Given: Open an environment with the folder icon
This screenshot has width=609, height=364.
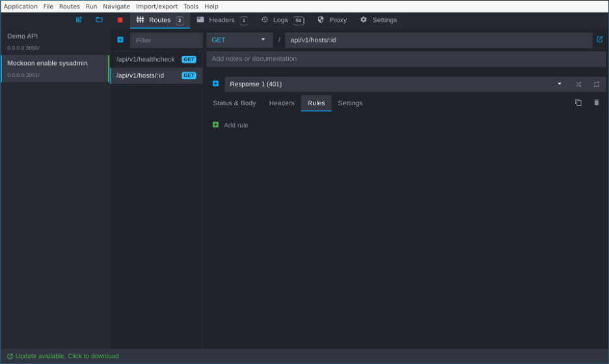Looking at the screenshot, I should coord(99,19).
